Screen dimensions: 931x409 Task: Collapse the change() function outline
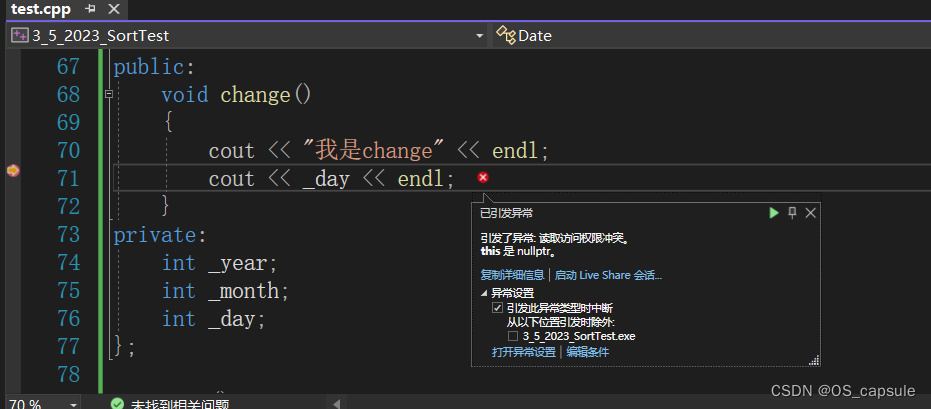click(108, 94)
